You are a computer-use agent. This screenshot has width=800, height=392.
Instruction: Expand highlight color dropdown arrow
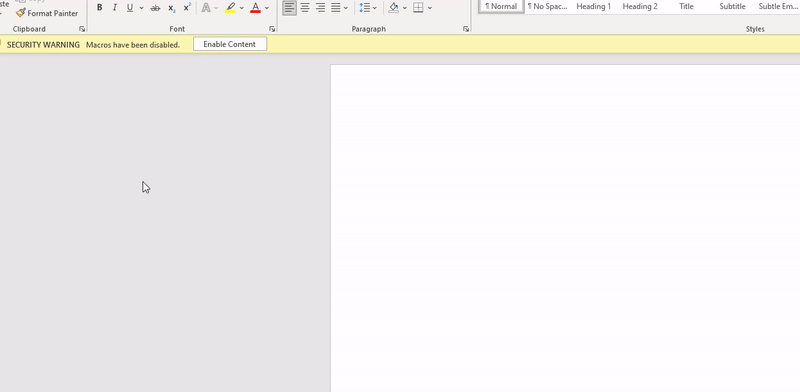click(242, 8)
